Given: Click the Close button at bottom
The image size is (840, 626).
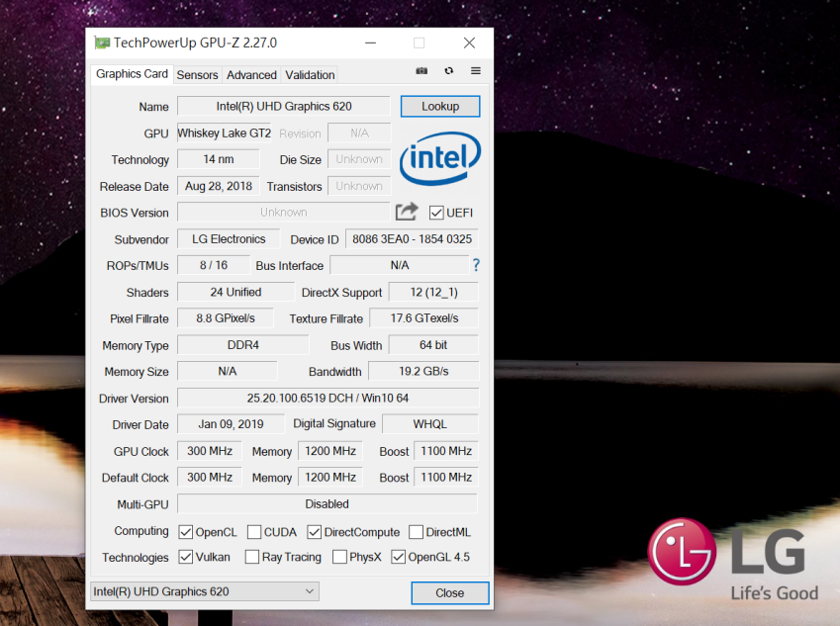Looking at the screenshot, I should pos(450,592).
